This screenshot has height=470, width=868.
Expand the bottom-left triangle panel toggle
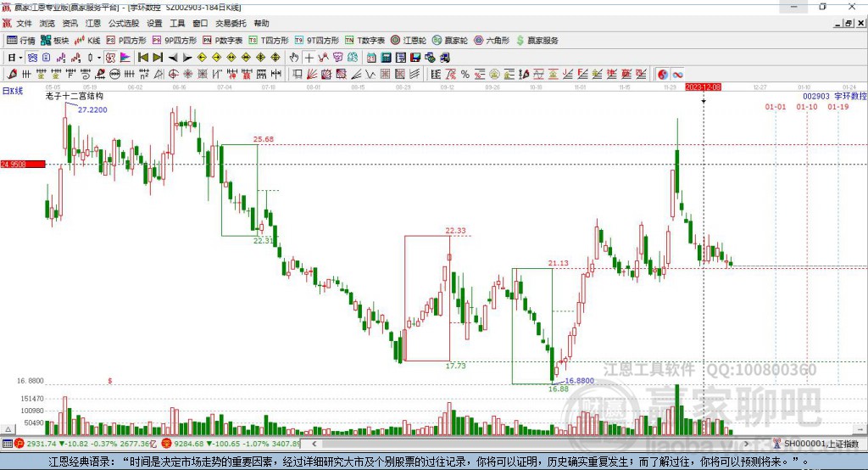pos(8,429)
